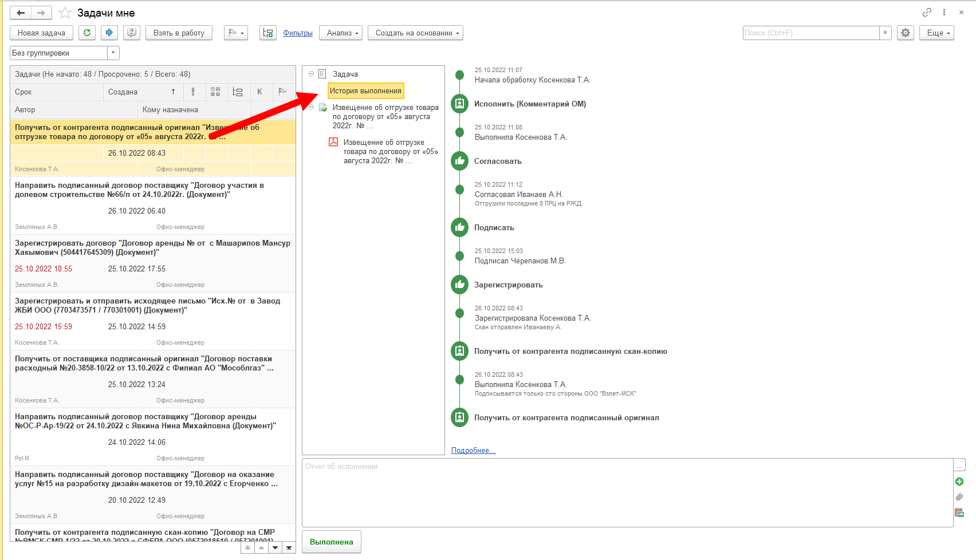Click the Поиск (Ctrl+F) search field
Screen dimensions: 976x560
tap(811, 33)
